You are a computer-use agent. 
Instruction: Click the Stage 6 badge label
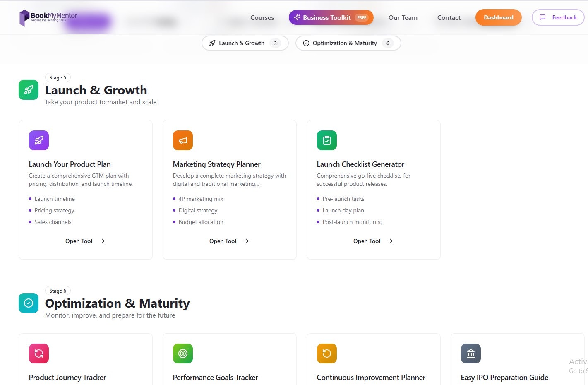pyautogui.click(x=58, y=291)
